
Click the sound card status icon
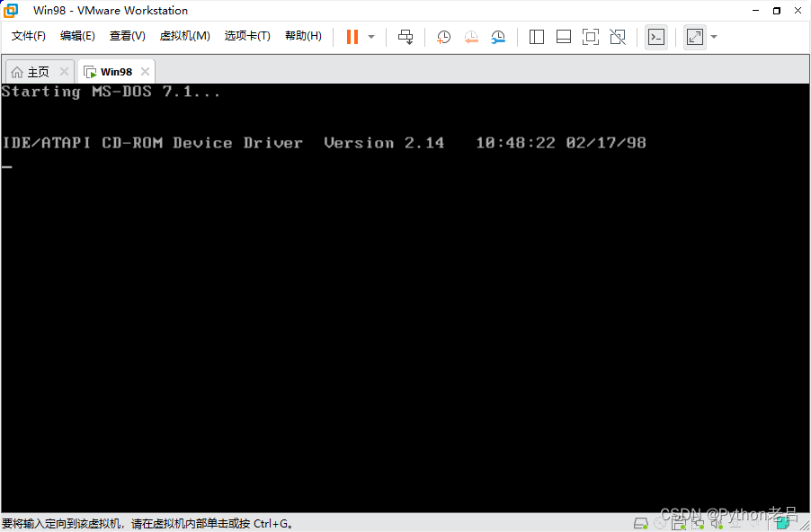[x=717, y=523]
